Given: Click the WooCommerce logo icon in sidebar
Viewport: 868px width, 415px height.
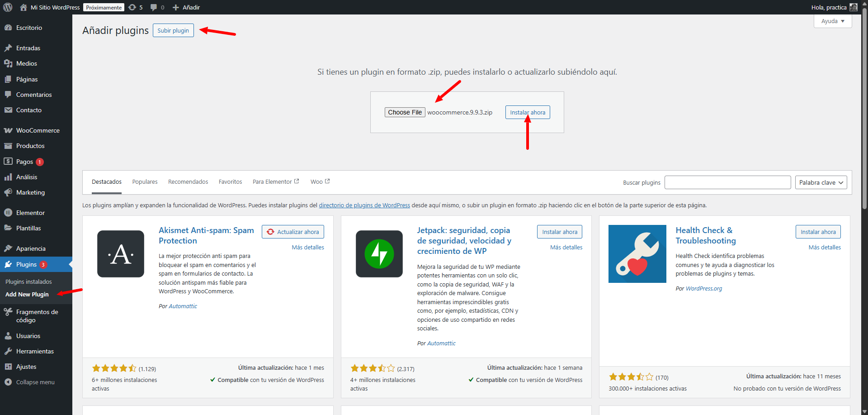Looking at the screenshot, I should point(8,130).
